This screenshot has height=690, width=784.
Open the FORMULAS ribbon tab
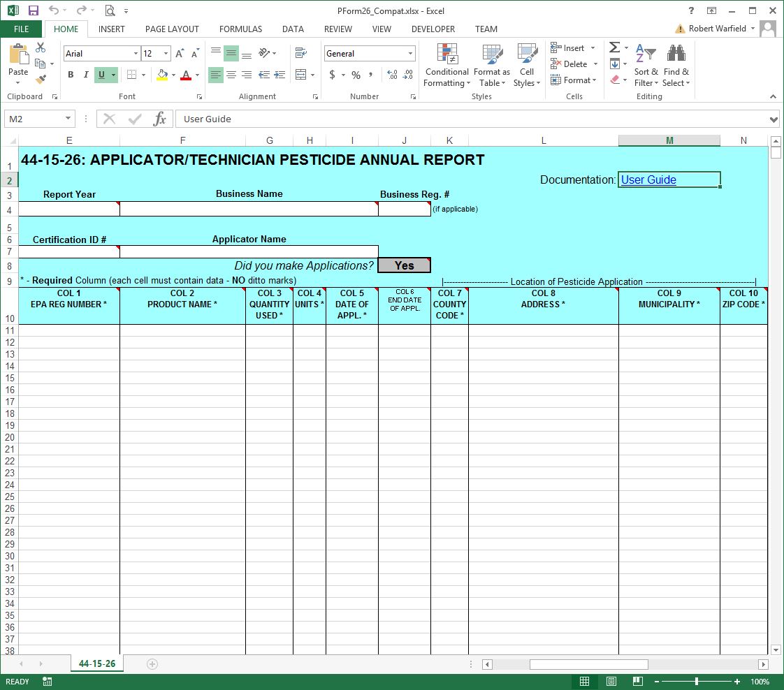(240, 29)
